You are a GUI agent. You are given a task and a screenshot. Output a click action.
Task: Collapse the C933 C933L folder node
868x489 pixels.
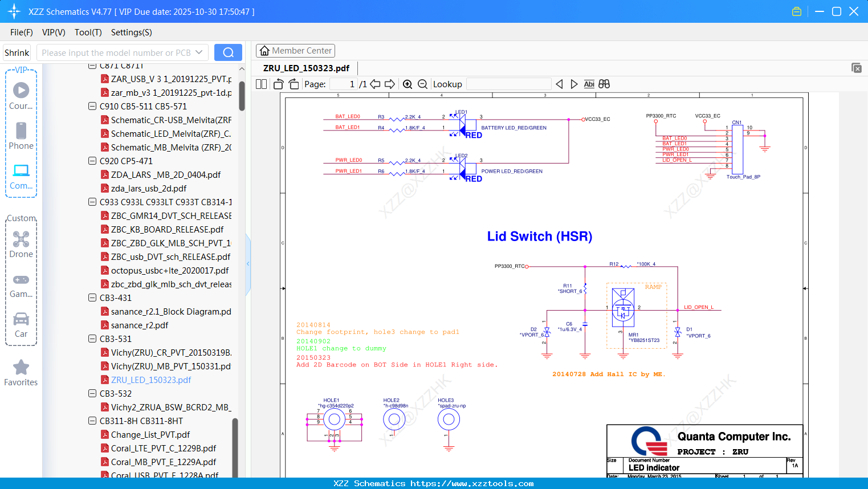tap(92, 202)
